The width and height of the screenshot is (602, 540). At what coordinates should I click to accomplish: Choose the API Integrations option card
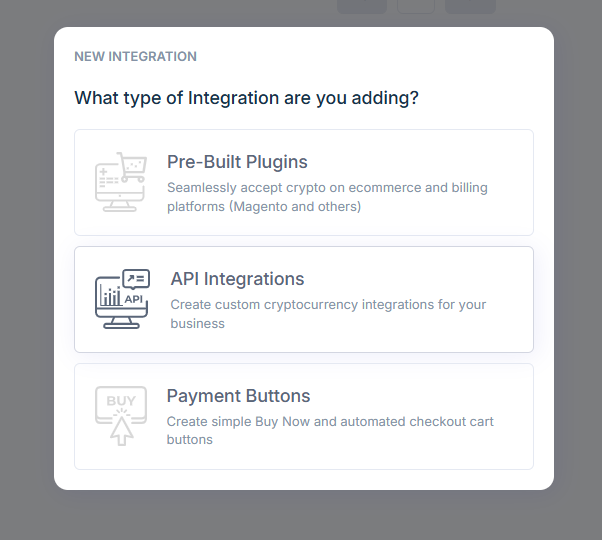point(304,299)
